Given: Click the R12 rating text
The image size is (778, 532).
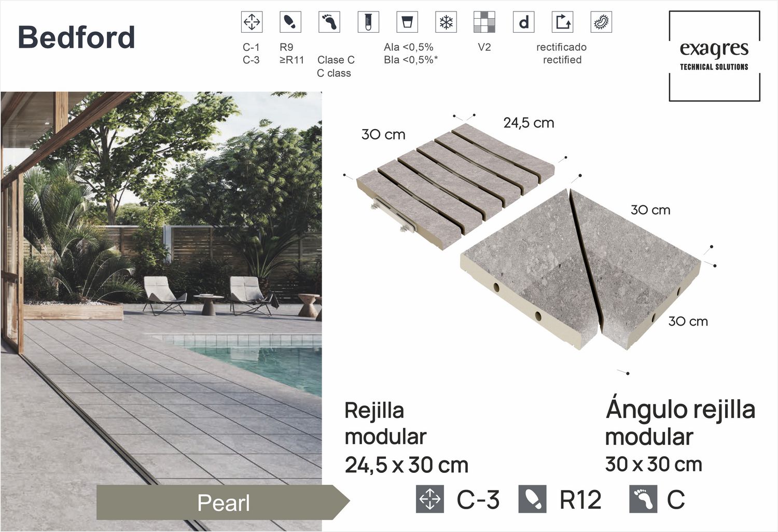Looking at the screenshot, I should pyautogui.click(x=581, y=500).
